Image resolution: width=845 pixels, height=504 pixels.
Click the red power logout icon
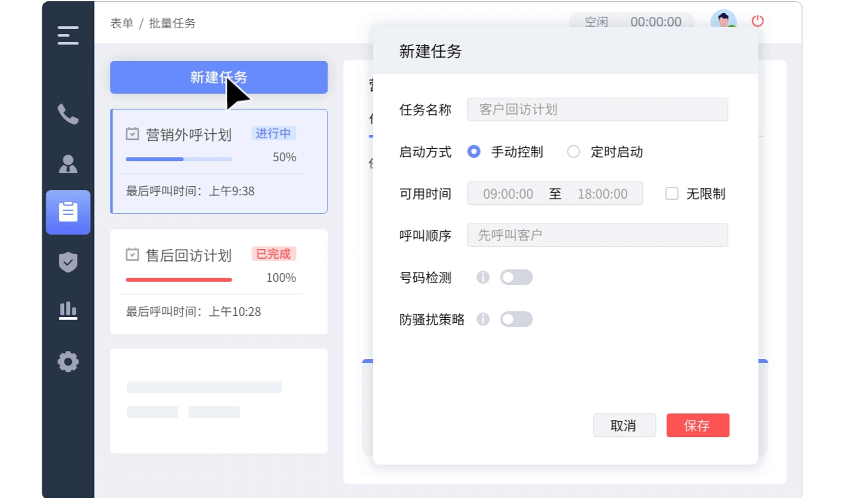coord(757,21)
